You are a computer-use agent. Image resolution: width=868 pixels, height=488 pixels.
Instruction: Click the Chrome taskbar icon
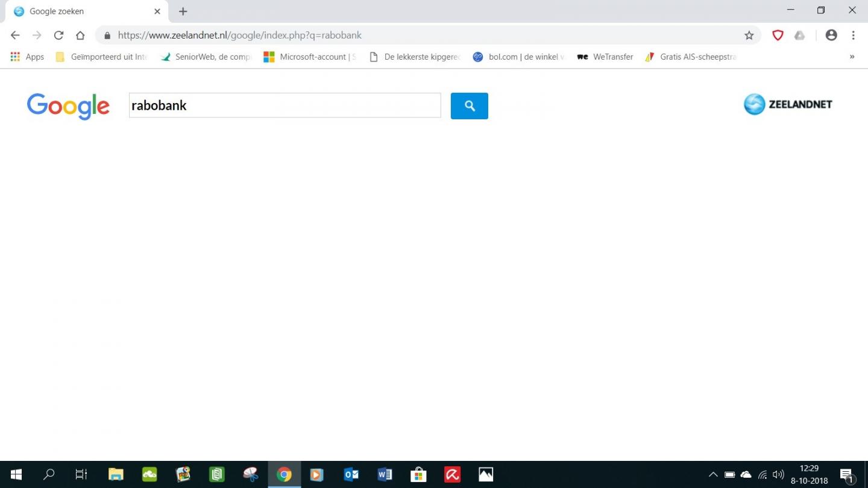284,475
